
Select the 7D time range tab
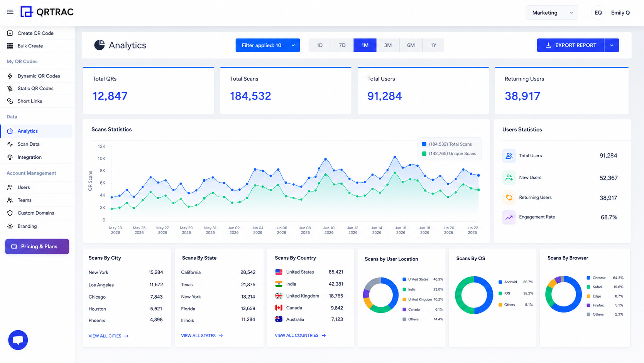(342, 45)
